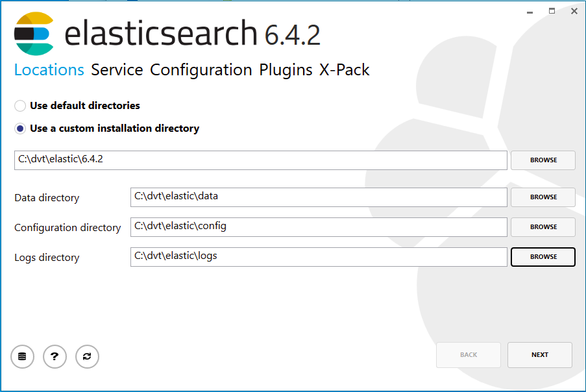Click the NEXT button
This screenshot has width=586, height=392.
click(x=540, y=354)
